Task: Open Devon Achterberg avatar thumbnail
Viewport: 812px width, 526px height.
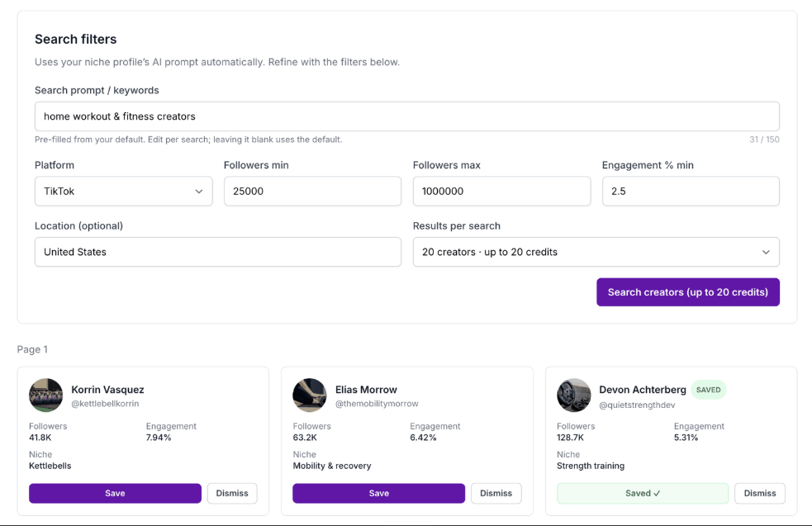Action: (x=574, y=395)
